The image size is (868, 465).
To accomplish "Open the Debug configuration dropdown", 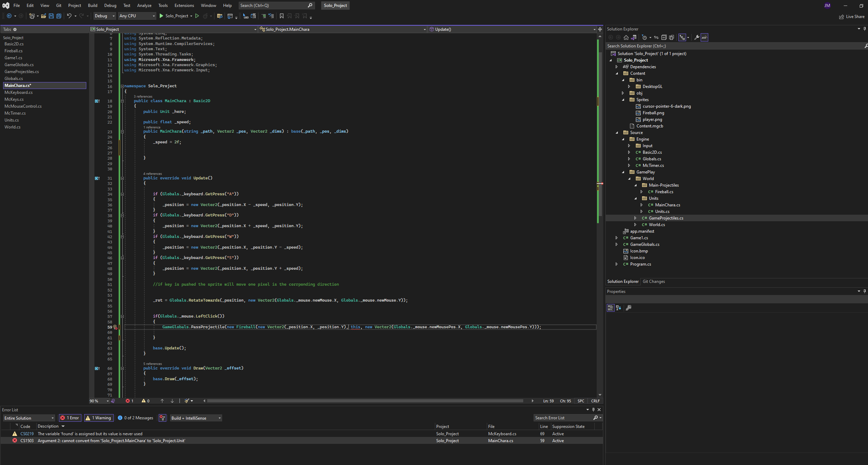I will coord(105,16).
